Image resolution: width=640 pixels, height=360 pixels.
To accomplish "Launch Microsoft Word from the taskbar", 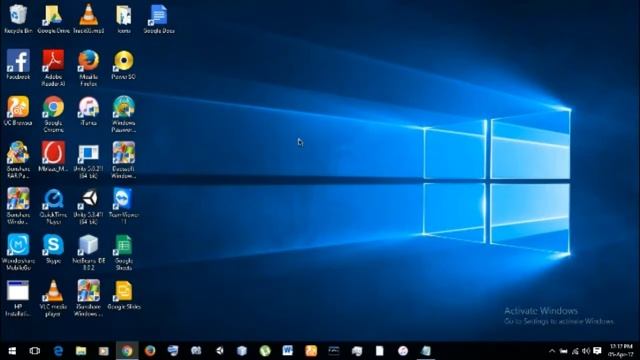I will click(288, 351).
